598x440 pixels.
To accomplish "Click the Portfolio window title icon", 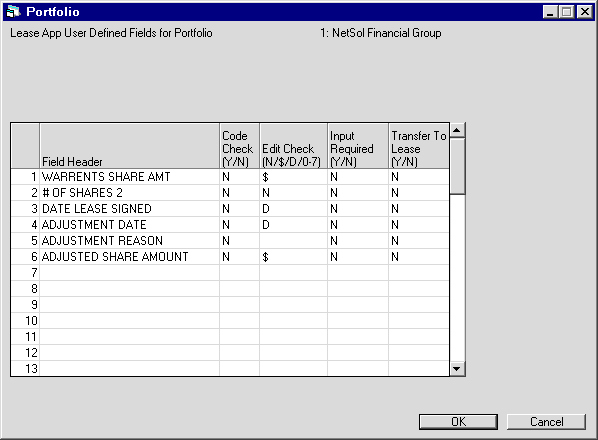I will point(13,12).
